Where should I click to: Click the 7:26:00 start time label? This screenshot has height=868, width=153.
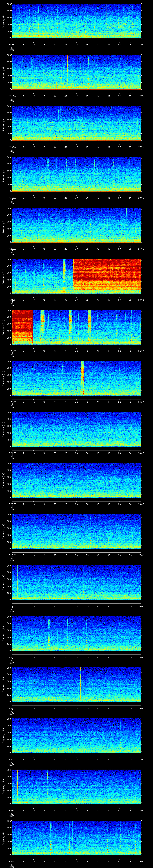point(12,555)
